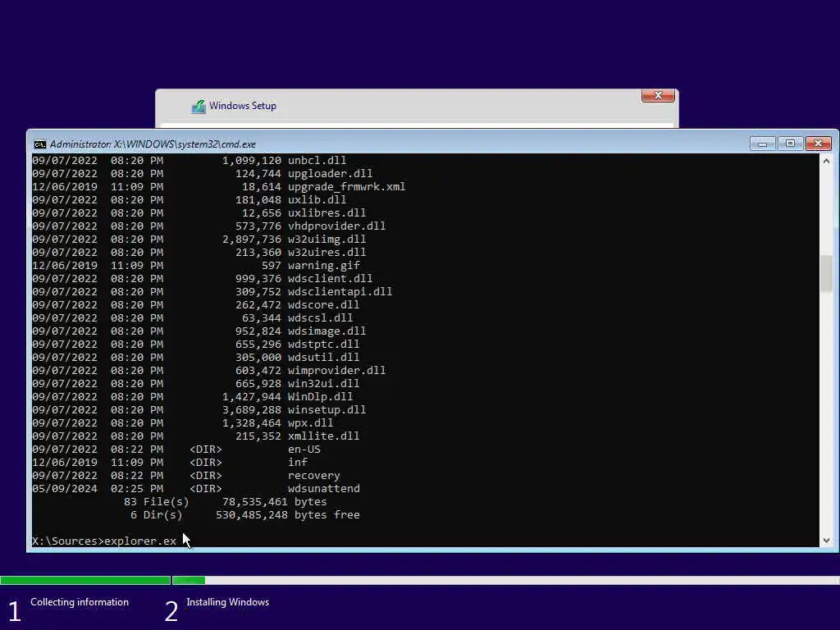The height and width of the screenshot is (630, 840).
Task: Click the wpx.dll entry
Action: click(x=310, y=422)
